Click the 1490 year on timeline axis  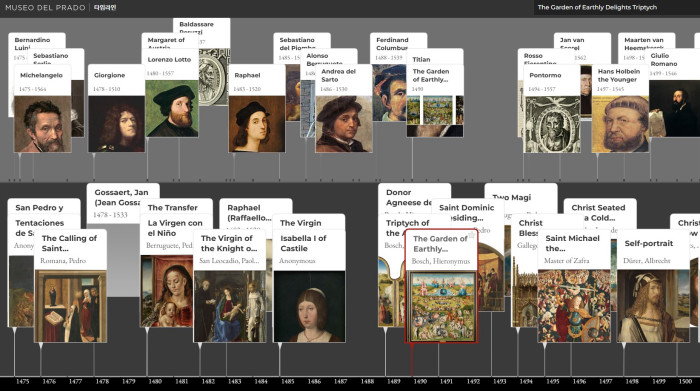(x=420, y=382)
